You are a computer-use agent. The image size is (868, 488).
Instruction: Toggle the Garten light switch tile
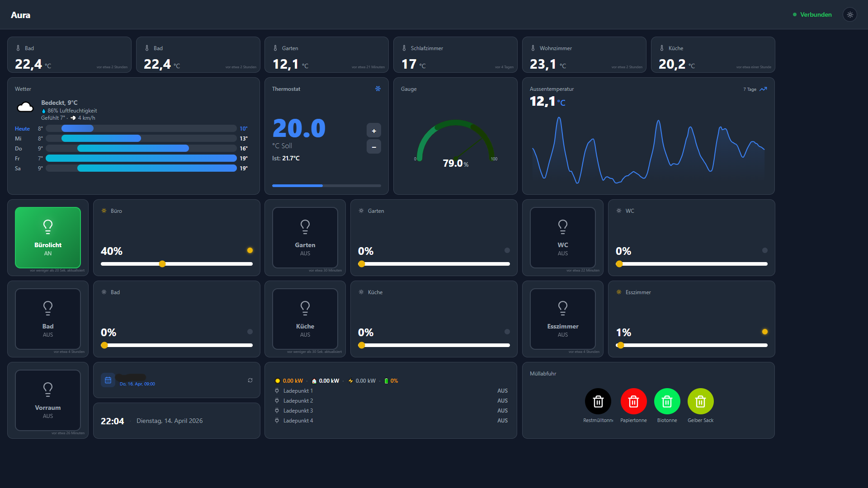(x=305, y=238)
